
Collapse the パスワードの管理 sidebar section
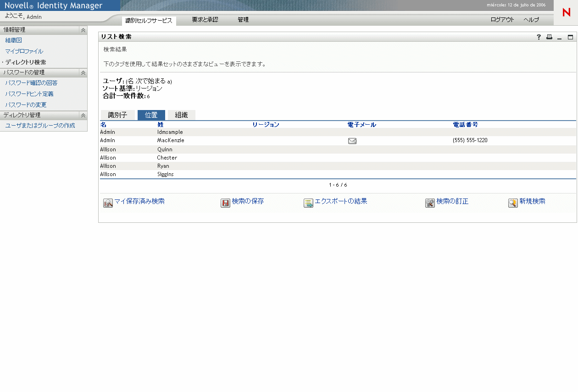[x=83, y=72]
